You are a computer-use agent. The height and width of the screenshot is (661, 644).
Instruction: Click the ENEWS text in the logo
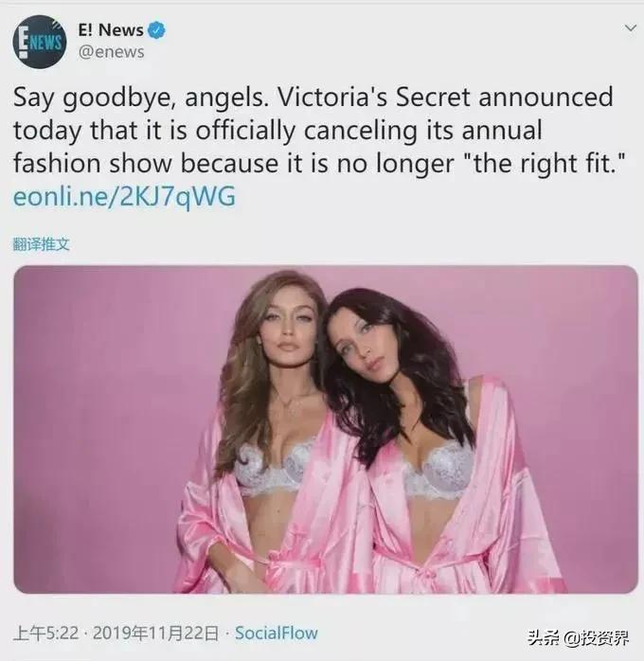pyautogui.click(x=41, y=43)
